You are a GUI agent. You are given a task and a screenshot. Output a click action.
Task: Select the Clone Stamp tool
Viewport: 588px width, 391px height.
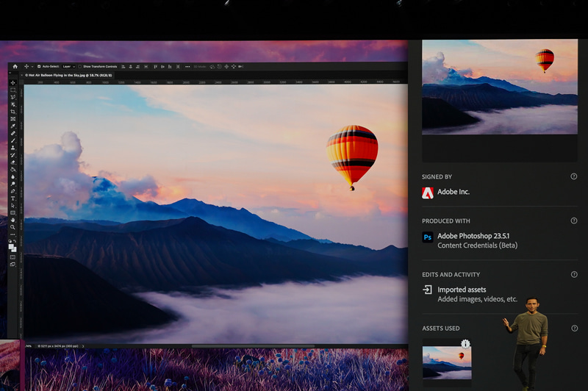coord(12,148)
